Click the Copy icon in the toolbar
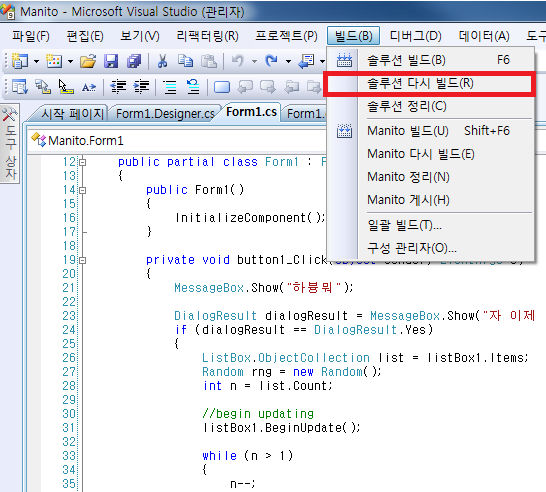The width and height of the screenshot is (546, 492). click(x=185, y=61)
